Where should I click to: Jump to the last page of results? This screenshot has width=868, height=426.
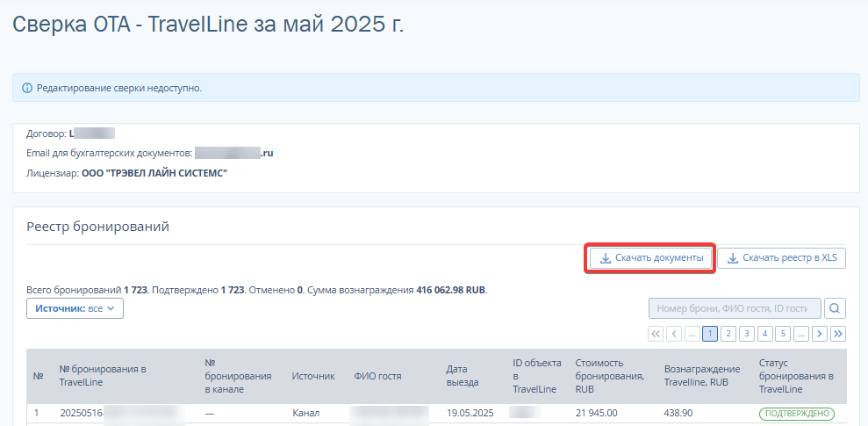click(x=838, y=334)
